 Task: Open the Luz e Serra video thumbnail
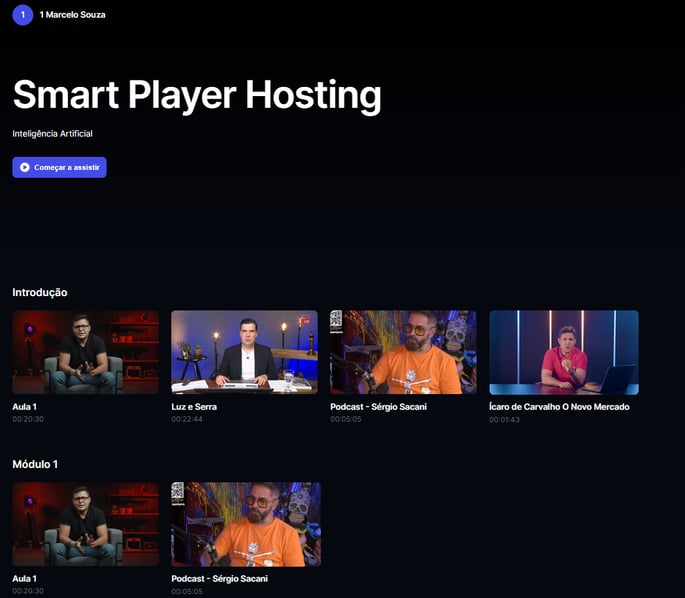245,352
